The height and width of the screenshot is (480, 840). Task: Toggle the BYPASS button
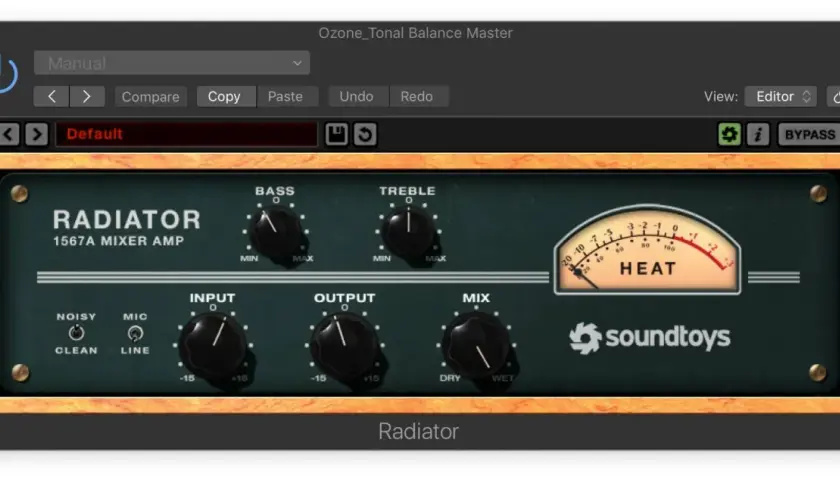coord(809,134)
